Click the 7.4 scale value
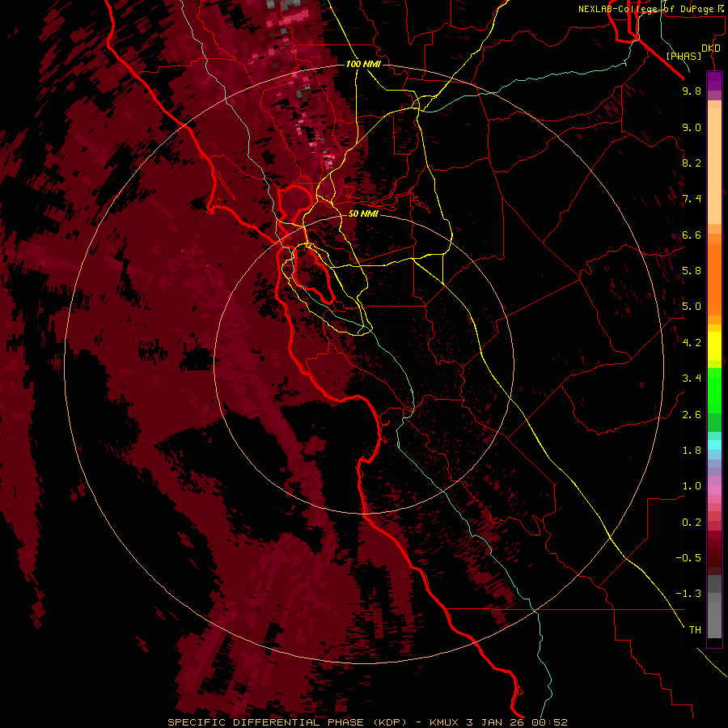The width and height of the screenshot is (728, 728). point(692,199)
